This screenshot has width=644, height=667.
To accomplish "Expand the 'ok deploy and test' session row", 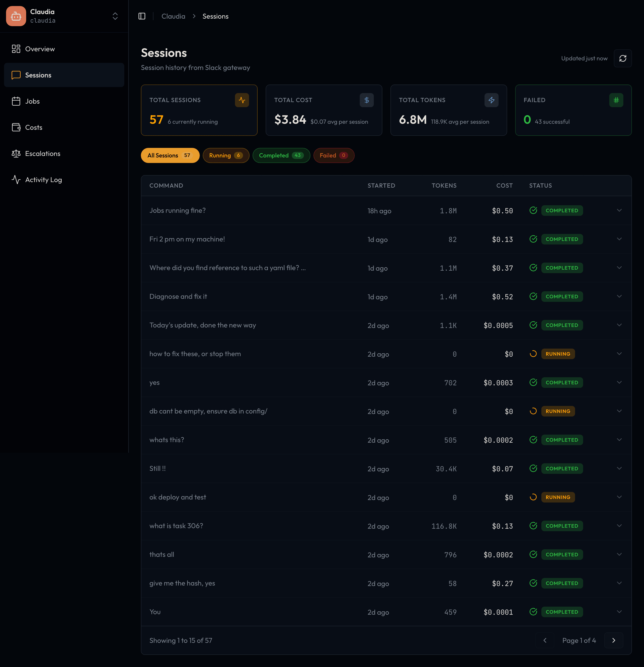I will pos(620,497).
